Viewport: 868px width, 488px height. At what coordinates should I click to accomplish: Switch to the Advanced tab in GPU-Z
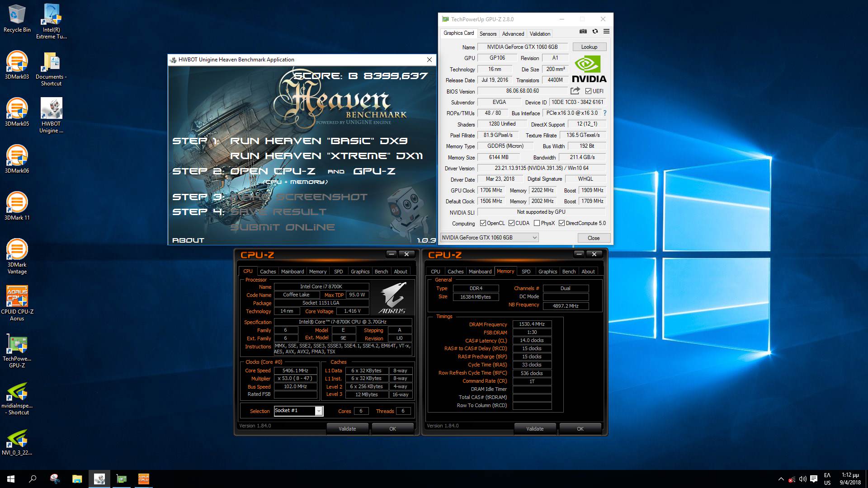pyautogui.click(x=513, y=34)
